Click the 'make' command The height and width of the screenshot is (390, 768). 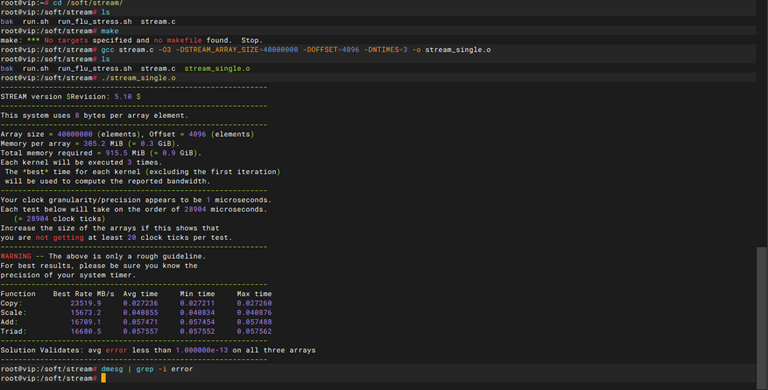point(110,31)
